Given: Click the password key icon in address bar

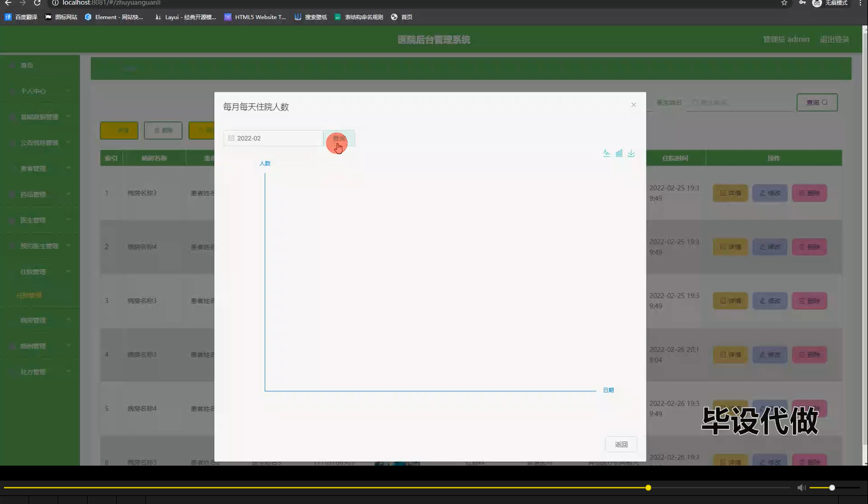Looking at the screenshot, I should click(x=802, y=3).
